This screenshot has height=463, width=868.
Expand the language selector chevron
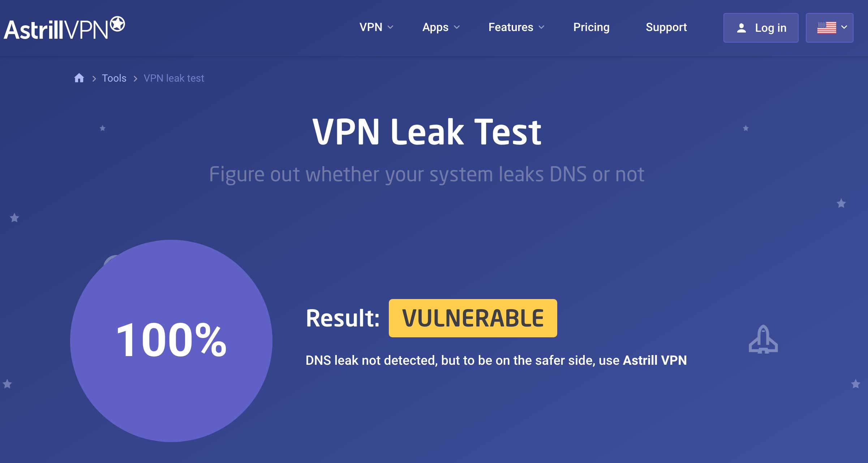click(845, 27)
